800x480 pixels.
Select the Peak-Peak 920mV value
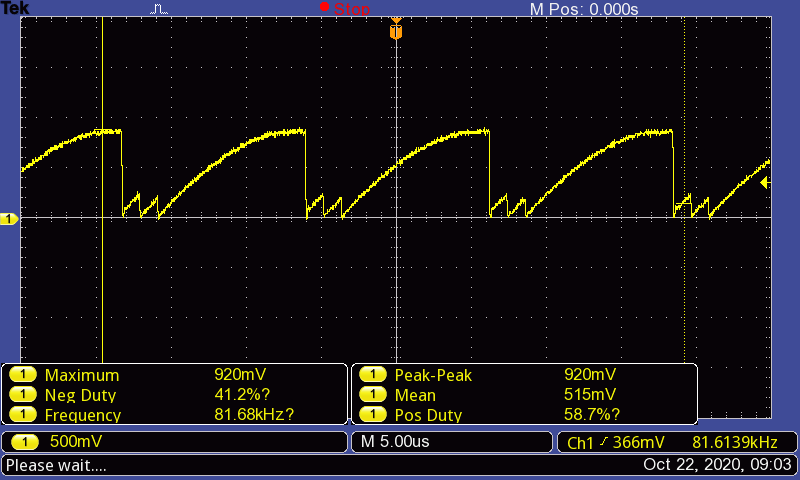click(x=590, y=374)
